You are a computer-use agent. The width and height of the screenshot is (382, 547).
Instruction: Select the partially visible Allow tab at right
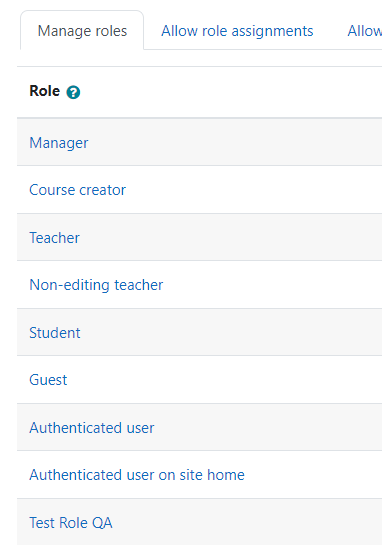[365, 31]
